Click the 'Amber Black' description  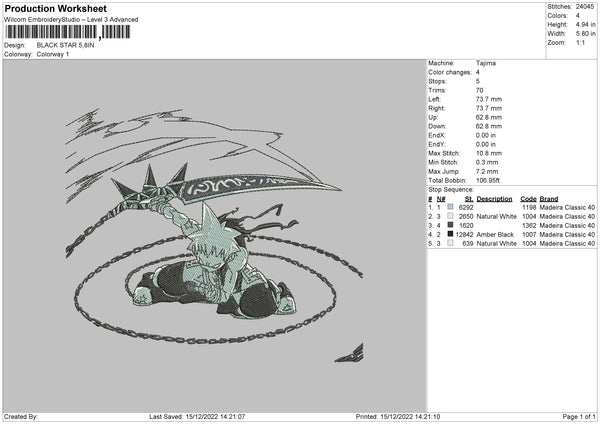click(x=495, y=235)
